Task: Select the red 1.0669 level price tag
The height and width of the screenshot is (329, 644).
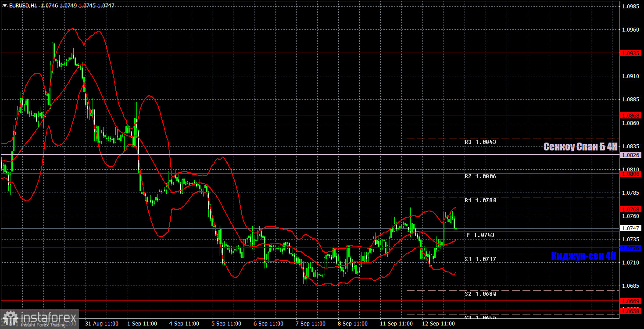Action: [x=631, y=301]
